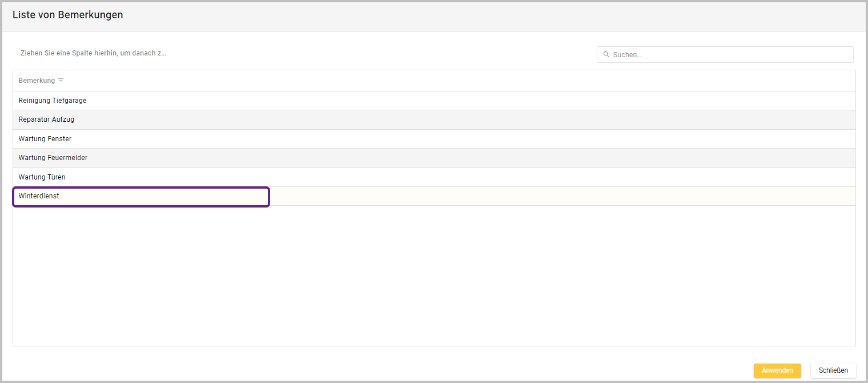The image size is (868, 383).
Task: Click the 'Liste von Bemerkungen' dialog title
Action: click(x=67, y=15)
